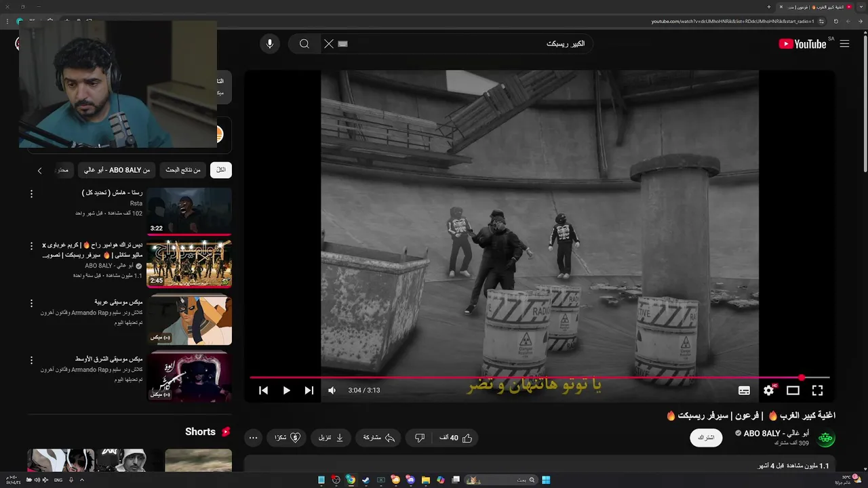The width and height of the screenshot is (868, 488).
Task: Show more filter chips with the arrow
Action: pyautogui.click(x=39, y=170)
